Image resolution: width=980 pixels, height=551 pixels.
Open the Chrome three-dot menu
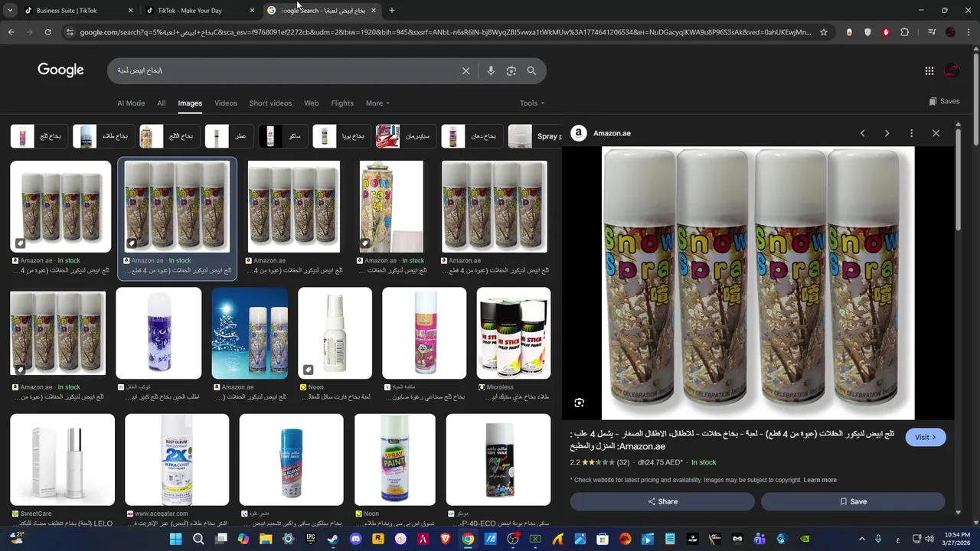tap(969, 32)
